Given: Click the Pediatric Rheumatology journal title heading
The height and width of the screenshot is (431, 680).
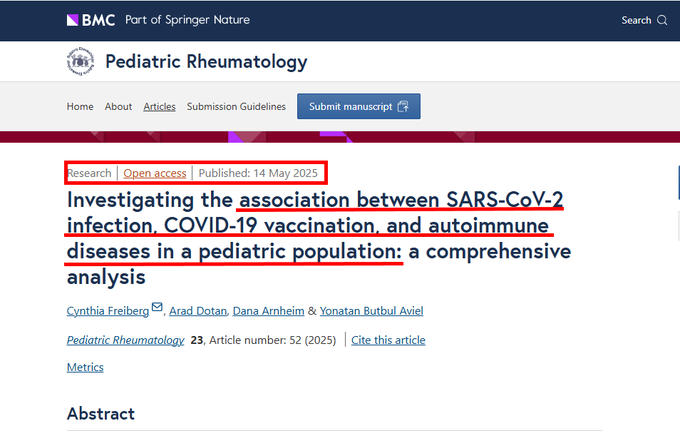Looking at the screenshot, I should pos(206,62).
